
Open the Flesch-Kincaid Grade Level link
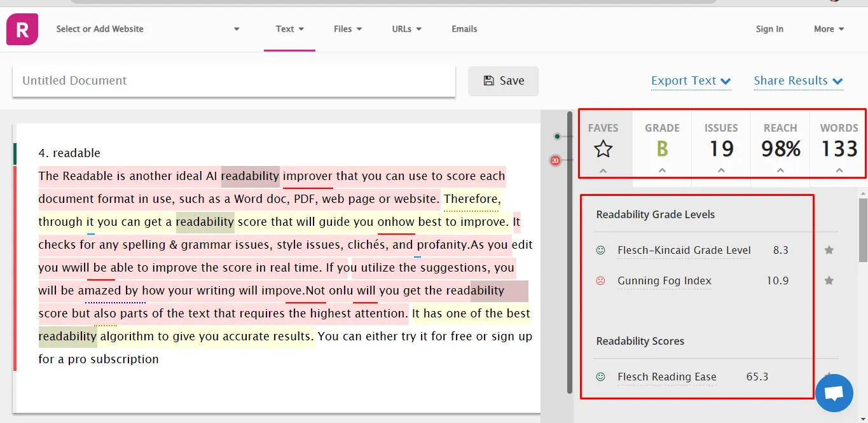(x=684, y=251)
